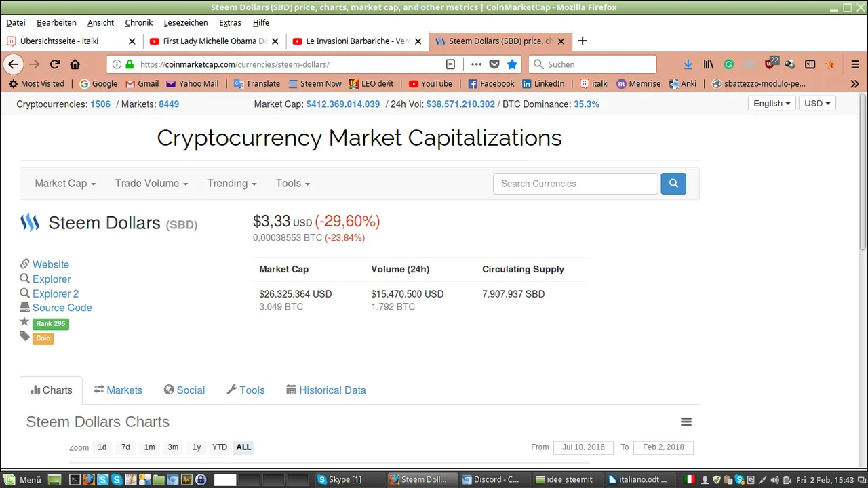
Task: Open the Firefox Library icon
Action: [x=709, y=64]
